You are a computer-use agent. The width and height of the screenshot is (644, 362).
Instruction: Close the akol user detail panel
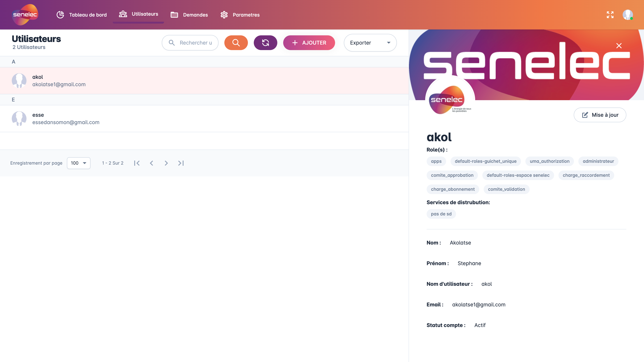pos(619,46)
